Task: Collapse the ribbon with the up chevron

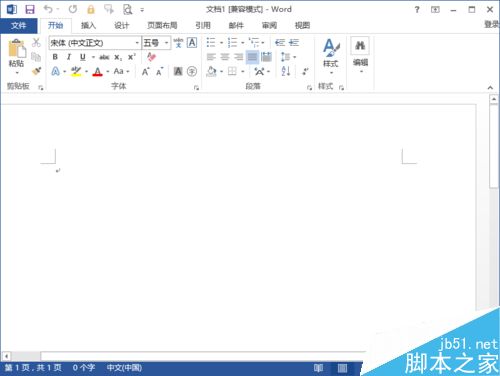Action: click(x=490, y=88)
